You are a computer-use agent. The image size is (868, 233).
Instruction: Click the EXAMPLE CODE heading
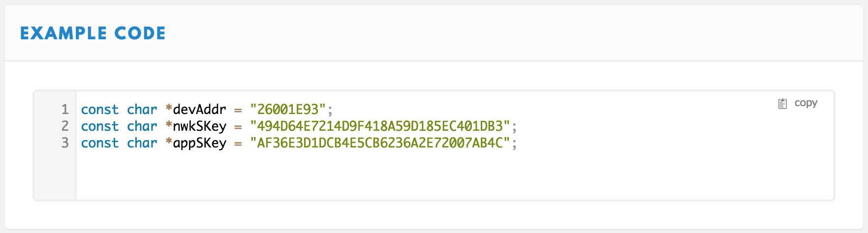tap(93, 33)
